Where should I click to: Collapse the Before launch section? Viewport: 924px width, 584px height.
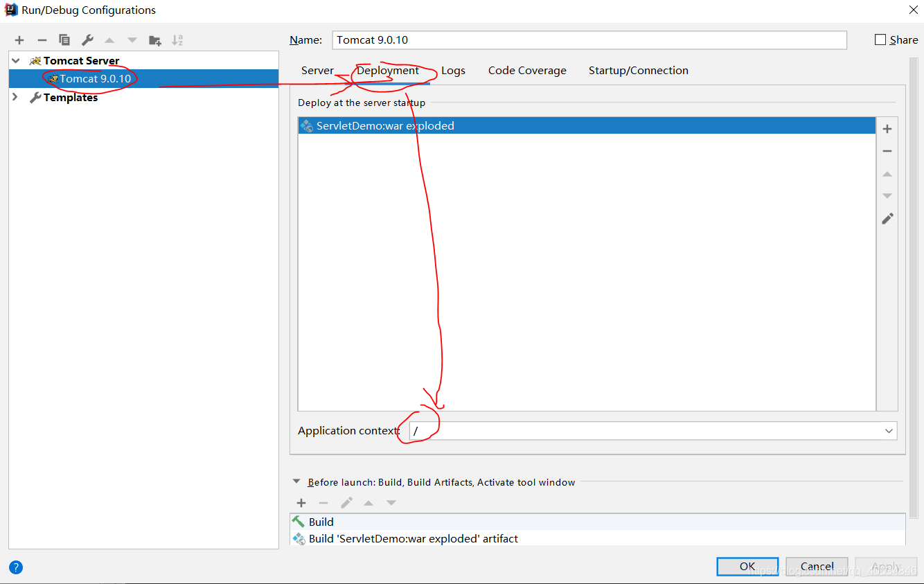tap(296, 481)
